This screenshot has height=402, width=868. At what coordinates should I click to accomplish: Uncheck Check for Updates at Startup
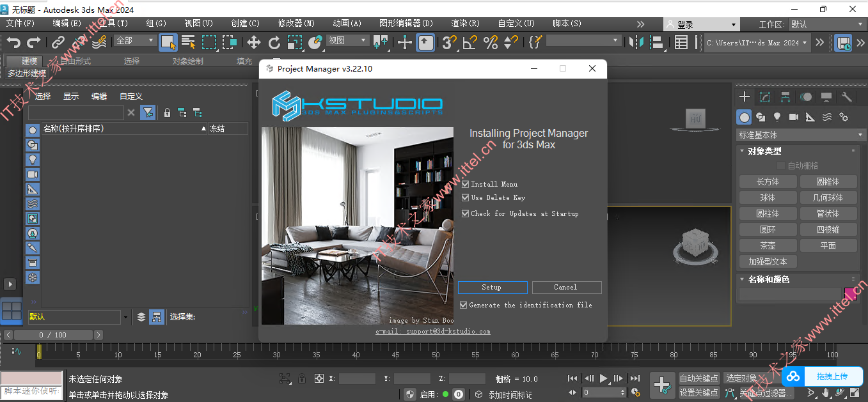click(466, 213)
